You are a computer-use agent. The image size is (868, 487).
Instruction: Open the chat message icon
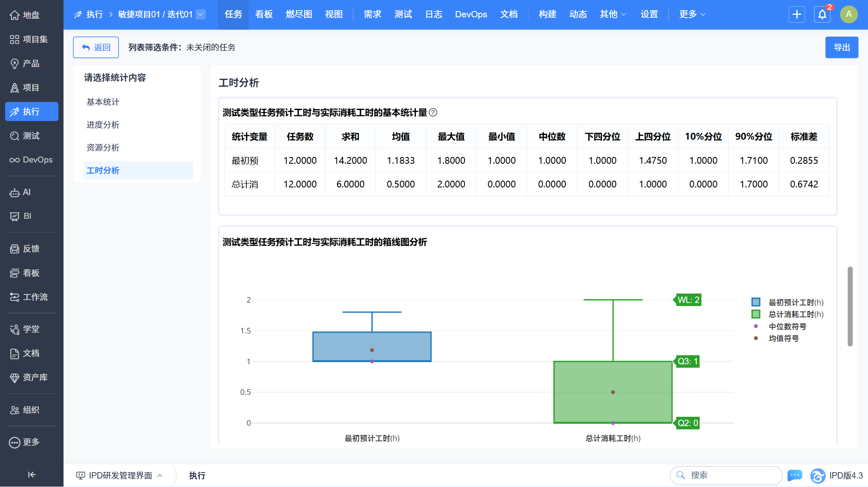[x=795, y=475]
